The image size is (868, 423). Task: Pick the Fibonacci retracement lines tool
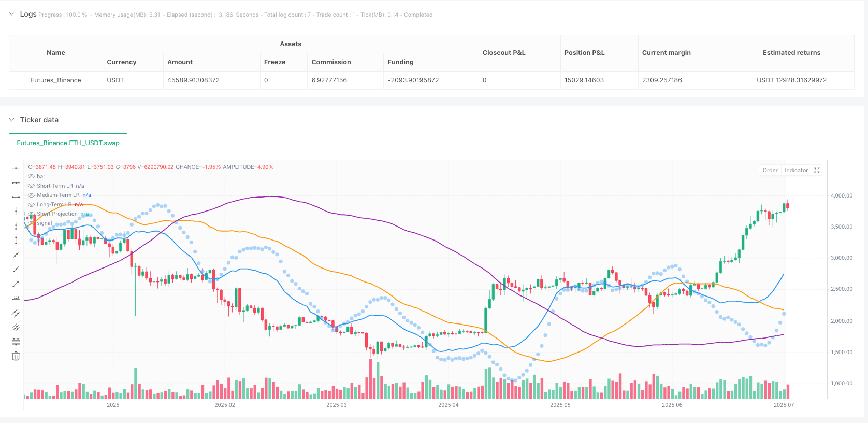[x=16, y=341]
